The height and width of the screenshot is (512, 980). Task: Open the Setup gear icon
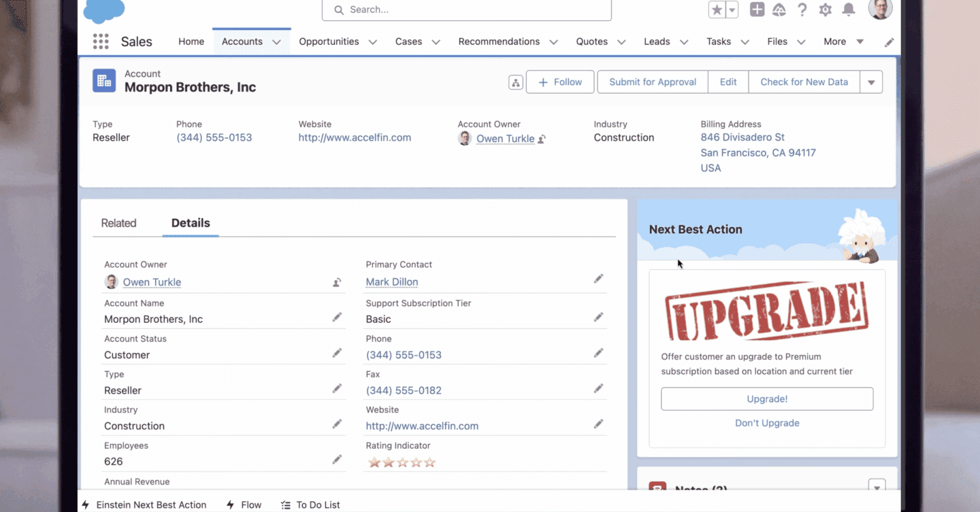[826, 10]
